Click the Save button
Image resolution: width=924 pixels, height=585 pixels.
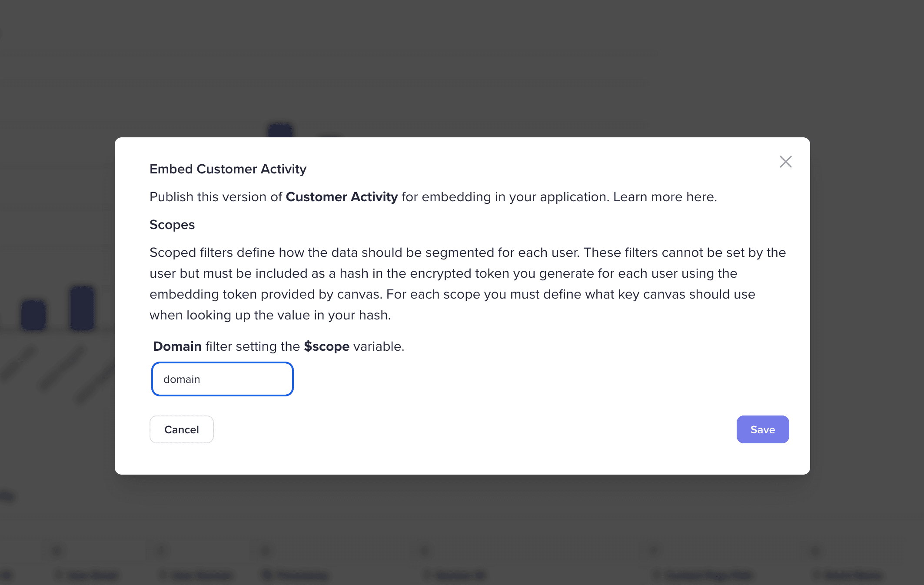click(x=763, y=429)
